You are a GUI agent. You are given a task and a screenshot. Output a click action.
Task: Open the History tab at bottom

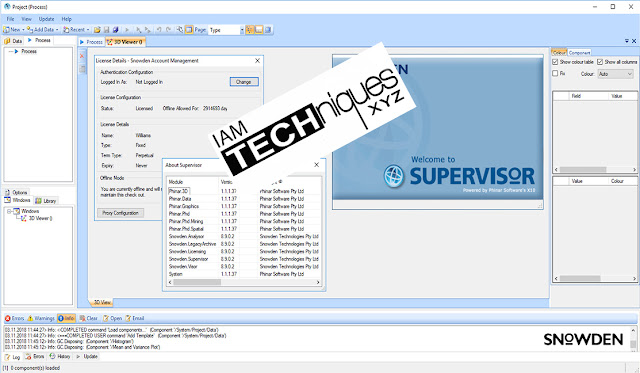point(60,356)
